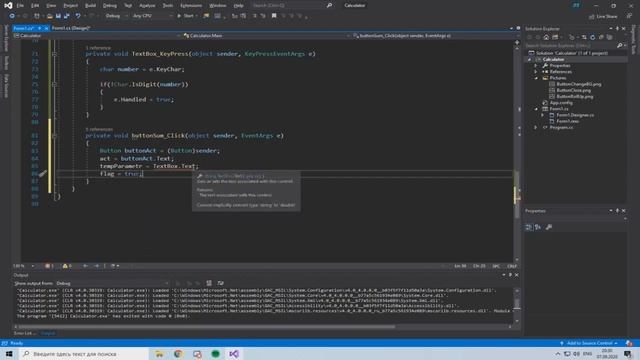Click the Save All toolbar icon
The height and width of the screenshot is (360, 640).
pos(67,16)
